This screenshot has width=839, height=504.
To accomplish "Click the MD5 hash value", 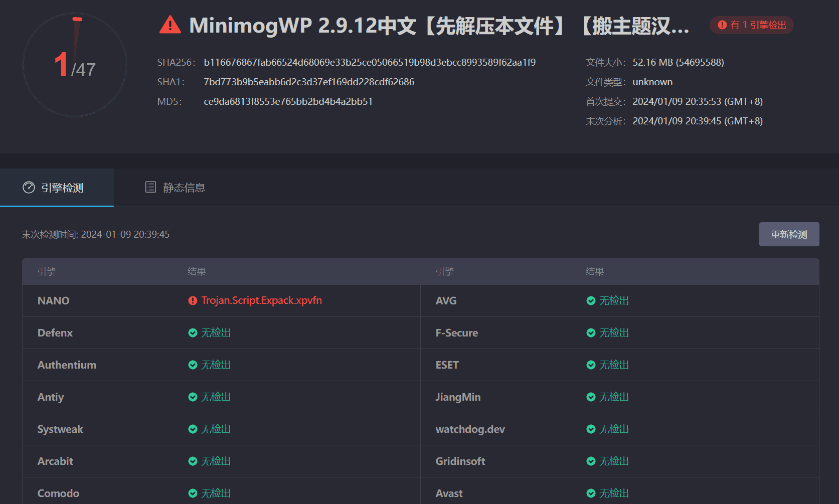I will (288, 101).
